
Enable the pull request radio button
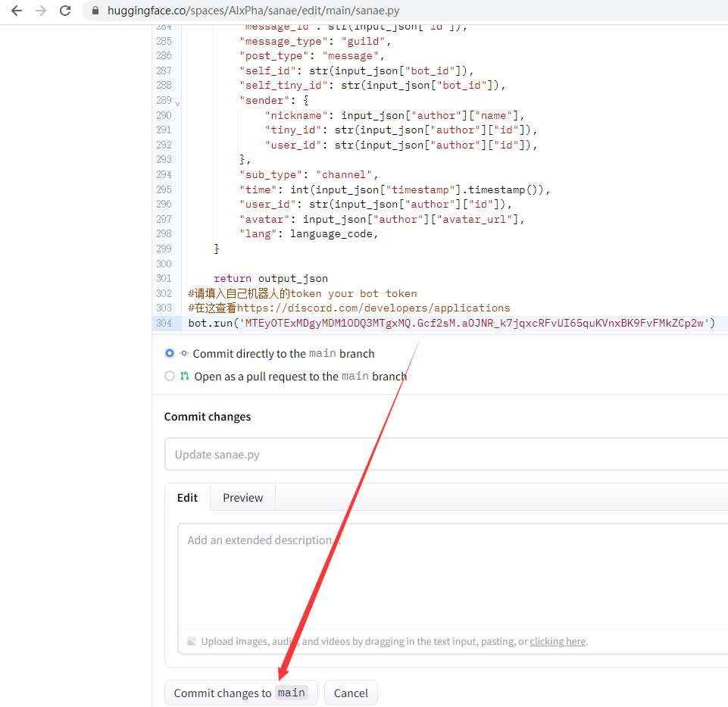point(170,375)
